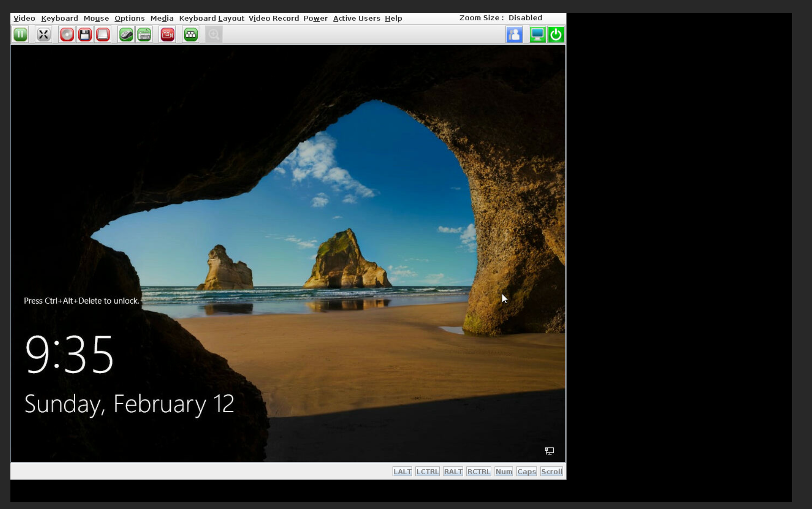Open CD/DVD media redirection icon
This screenshot has height=509, width=812.
tap(67, 35)
